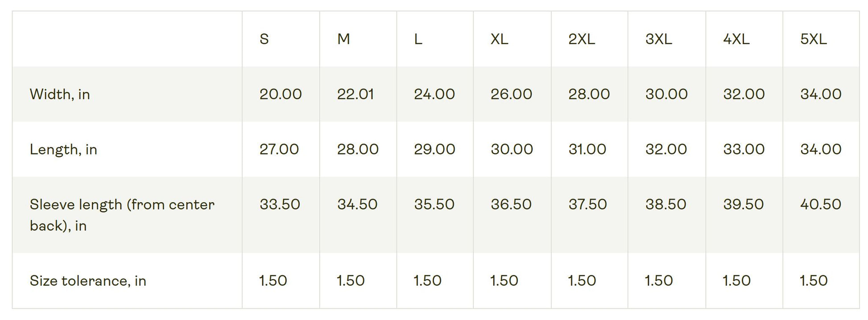
Task: Select the "Length, in" row label
Action: pyautogui.click(x=63, y=149)
